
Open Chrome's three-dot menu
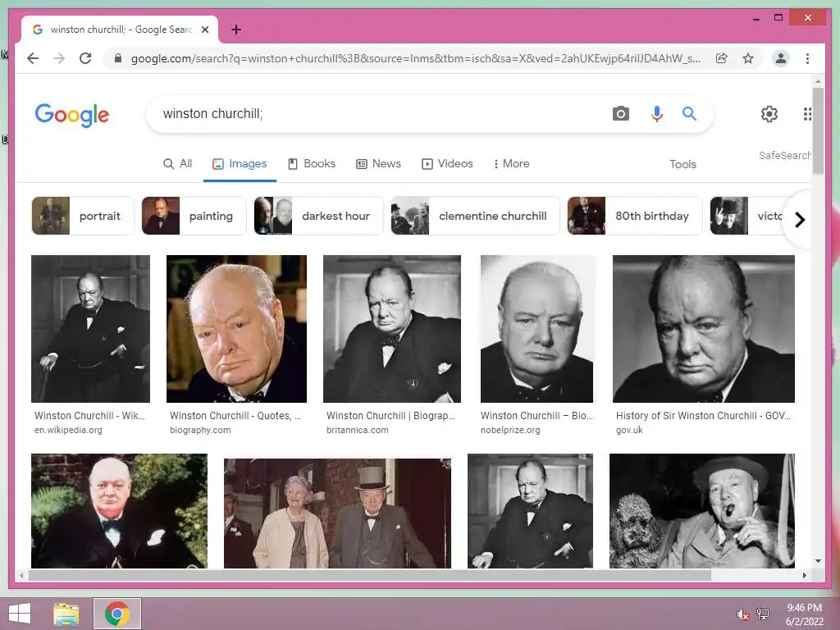[x=807, y=58]
